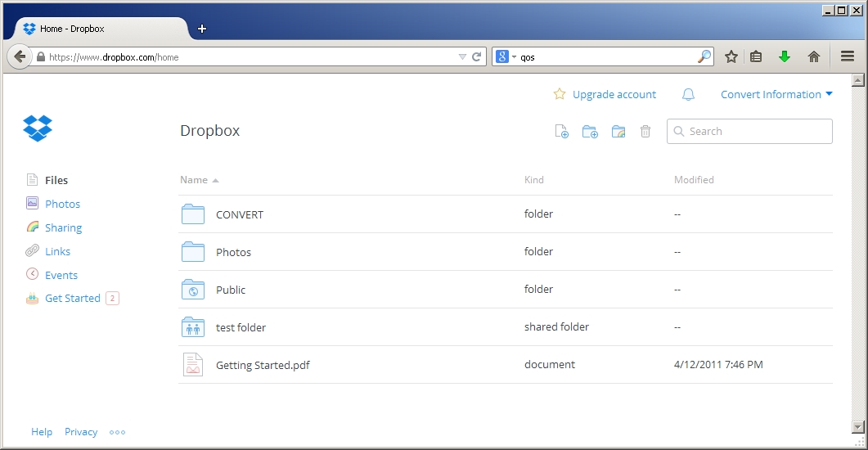This screenshot has width=868, height=450.
Task: Open downloads with the green arrow icon
Action: click(x=785, y=56)
